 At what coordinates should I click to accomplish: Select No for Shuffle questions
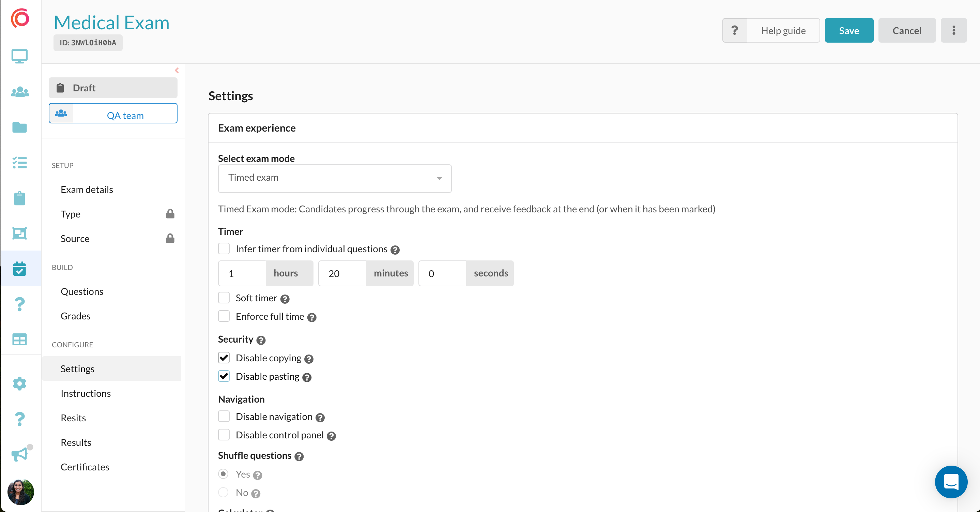pyautogui.click(x=223, y=492)
